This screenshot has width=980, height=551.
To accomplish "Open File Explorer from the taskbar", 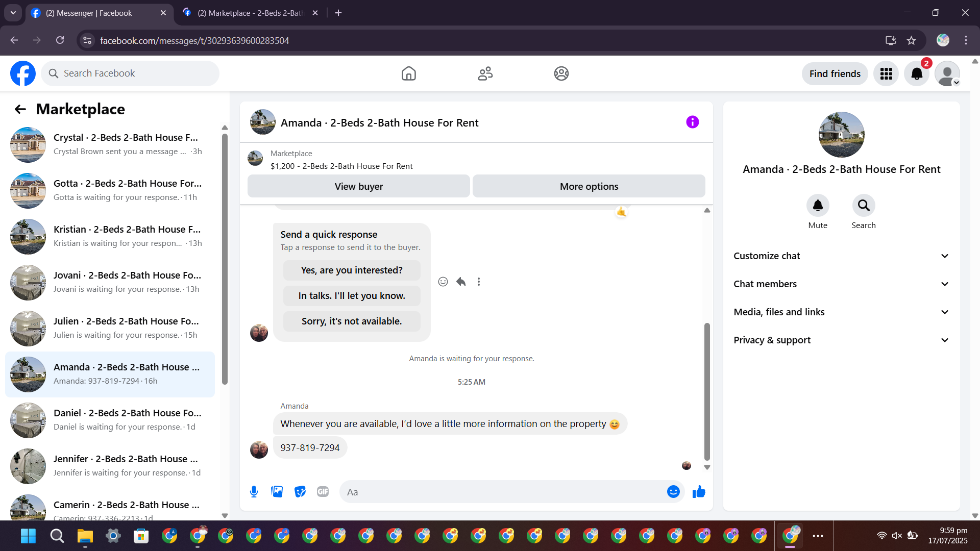I will 85,536.
